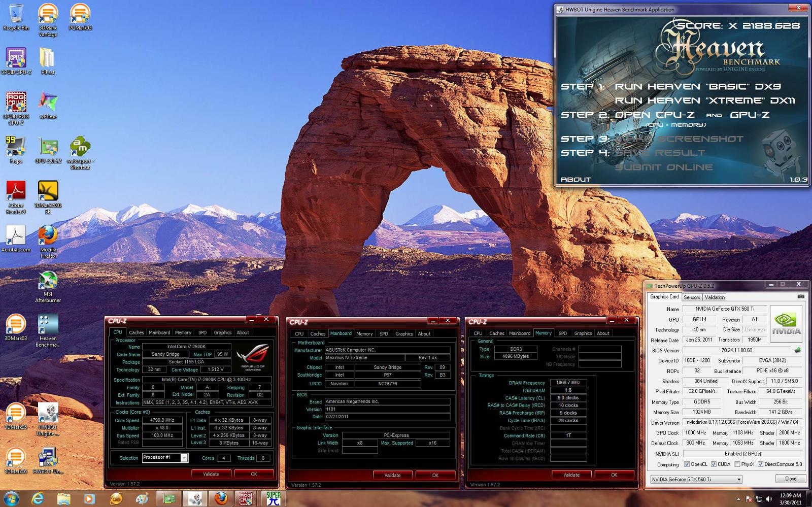
Task: Select 3DMark03 desktop icon
Action: coord(16,327)
